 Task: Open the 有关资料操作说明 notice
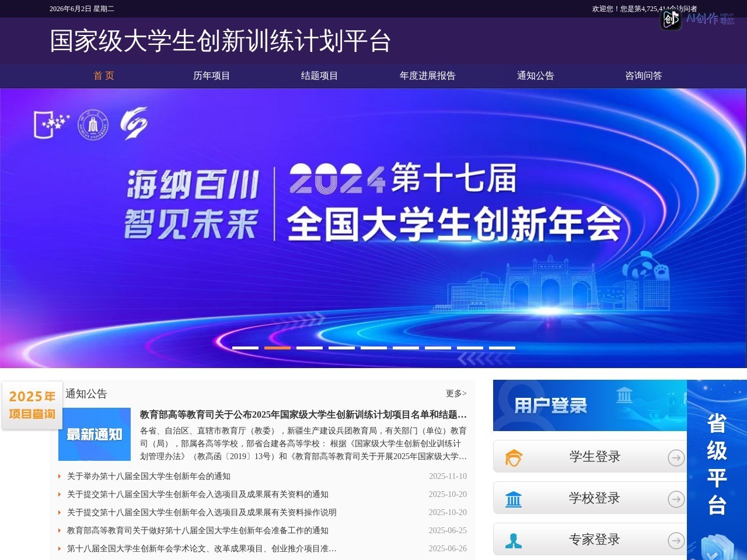202,512
